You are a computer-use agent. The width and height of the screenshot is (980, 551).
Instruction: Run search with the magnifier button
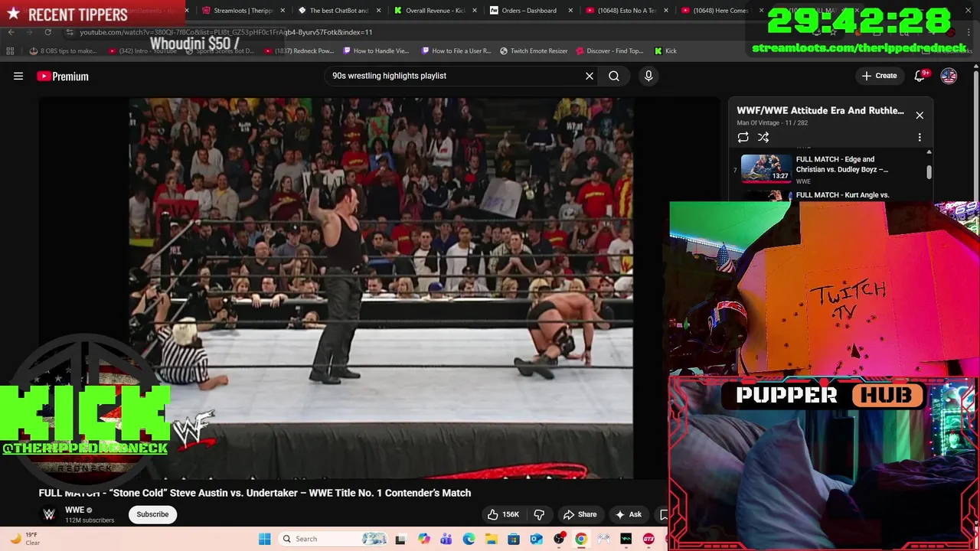[614, 76]
